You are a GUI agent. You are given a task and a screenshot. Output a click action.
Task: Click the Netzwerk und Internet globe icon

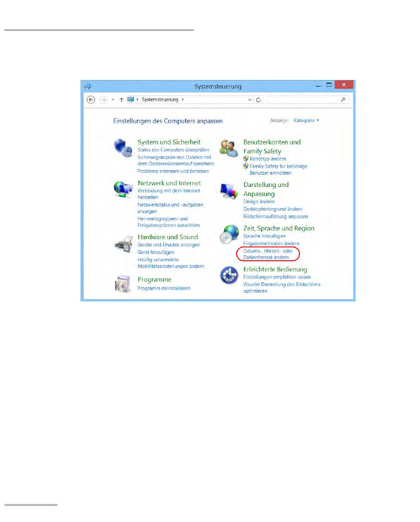(x=123, y=190)
